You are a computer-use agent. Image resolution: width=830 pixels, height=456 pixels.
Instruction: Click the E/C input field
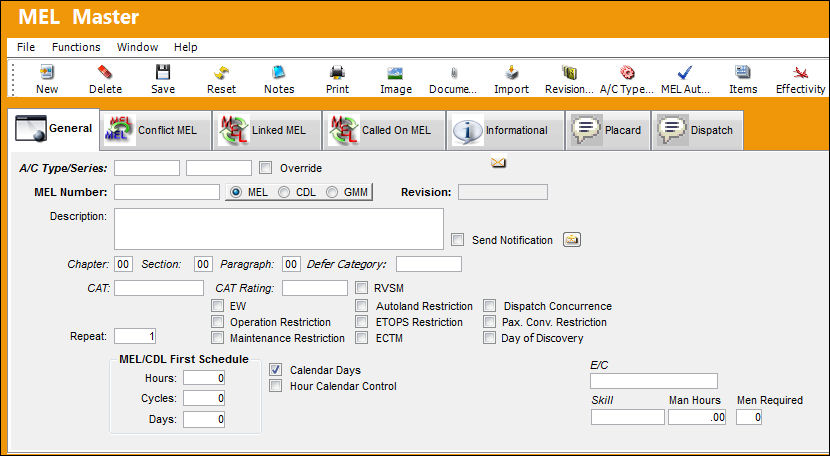pos(654,381)
